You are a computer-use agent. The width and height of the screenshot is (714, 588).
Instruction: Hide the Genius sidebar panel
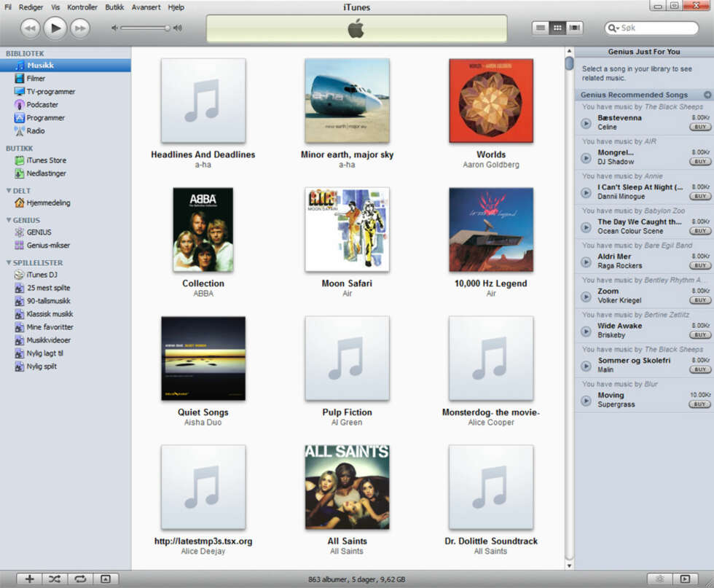pos(686,579)
